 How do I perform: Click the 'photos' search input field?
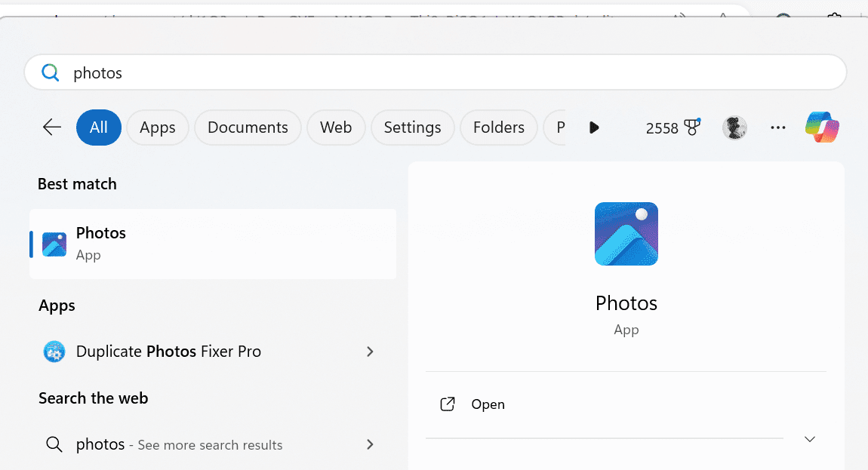pyautogui.click(x=435, y=72)
